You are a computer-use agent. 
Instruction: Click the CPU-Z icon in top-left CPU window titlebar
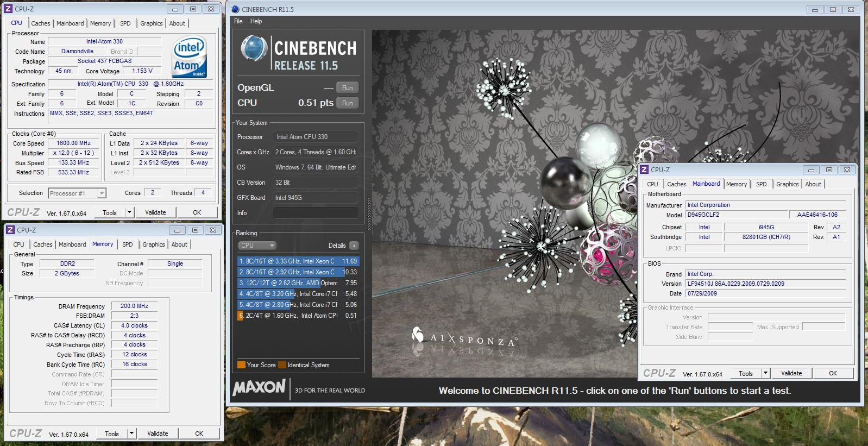pos(8,9)
